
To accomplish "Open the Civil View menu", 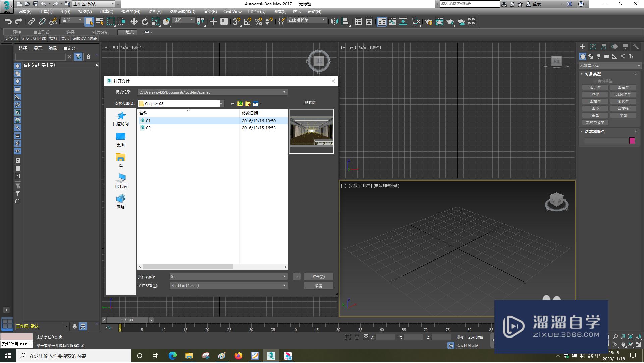I will point(232,12).
